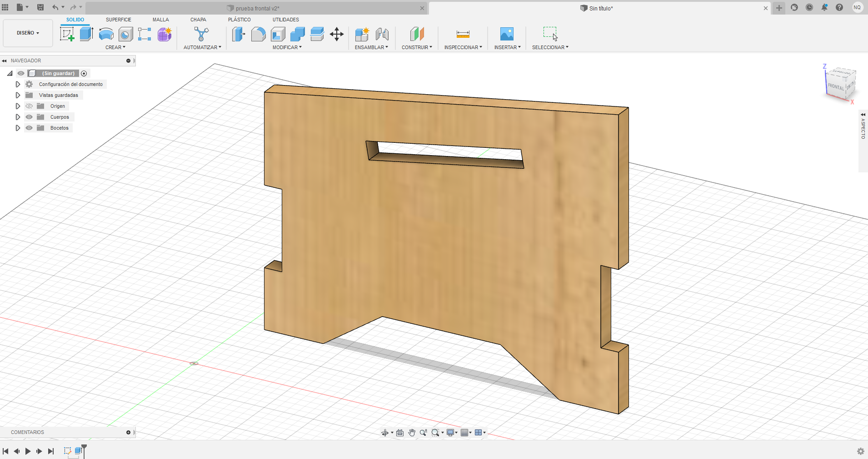Click the Look At icon
868x459 pixels.
click(x=400, y=433)
